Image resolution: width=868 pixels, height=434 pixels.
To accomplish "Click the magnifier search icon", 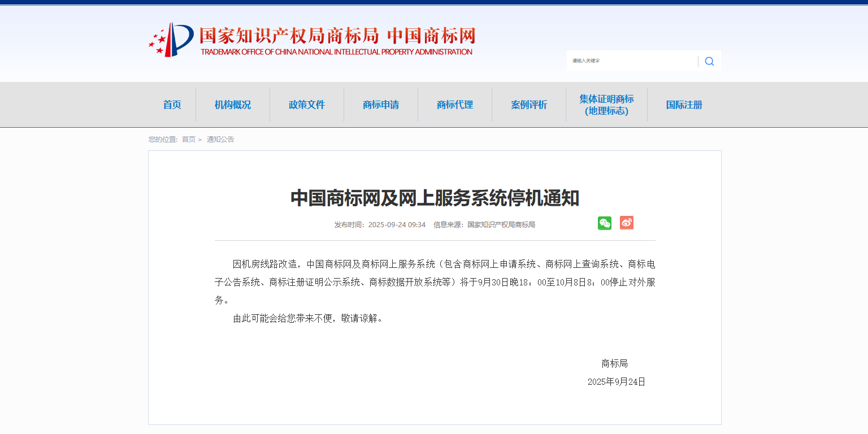I will (709, 61).
